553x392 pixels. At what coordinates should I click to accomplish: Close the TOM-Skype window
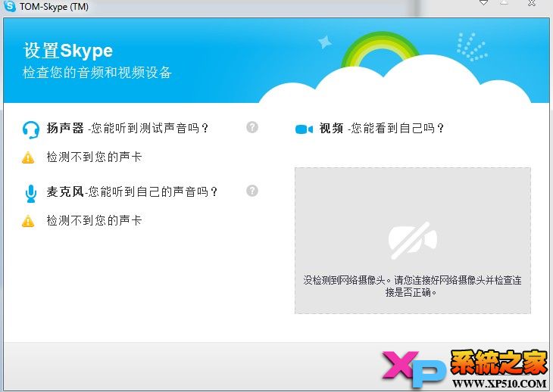pyautogui.click(x=532, y=3)
